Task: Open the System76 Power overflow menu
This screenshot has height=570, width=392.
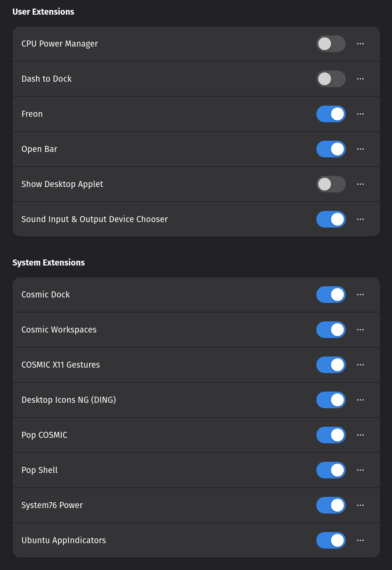Action: 360,505
